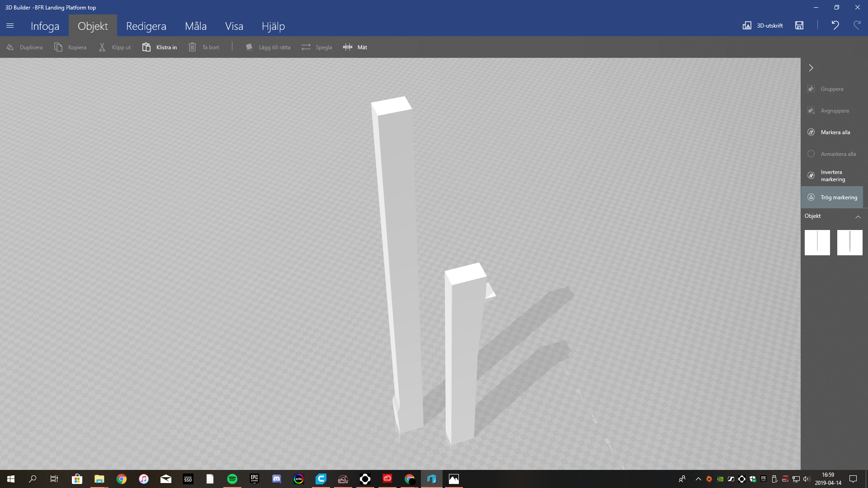Screen dimensions: 868x488
Task: Open volume control in system tray
Action: click(x=807, y=479)
